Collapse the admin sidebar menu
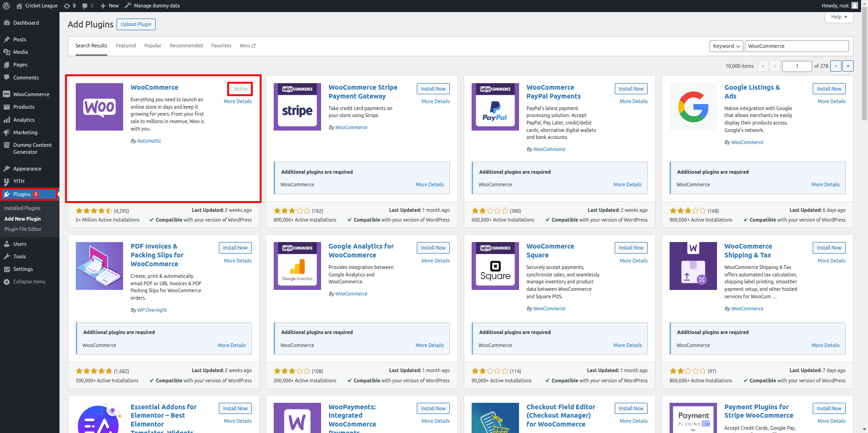This screenshot has width=868, height=433. 29,282
